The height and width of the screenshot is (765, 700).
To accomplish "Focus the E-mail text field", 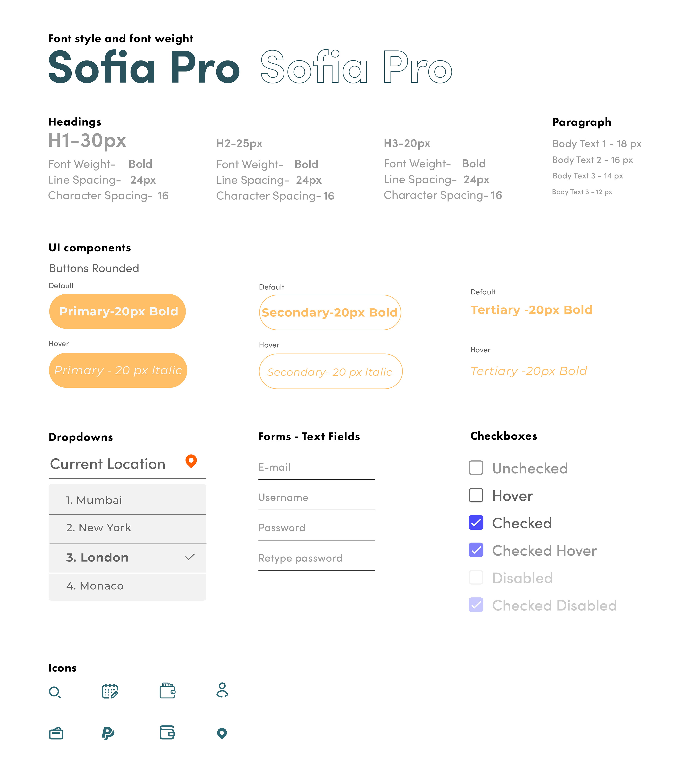I will [x=317, y=468].
